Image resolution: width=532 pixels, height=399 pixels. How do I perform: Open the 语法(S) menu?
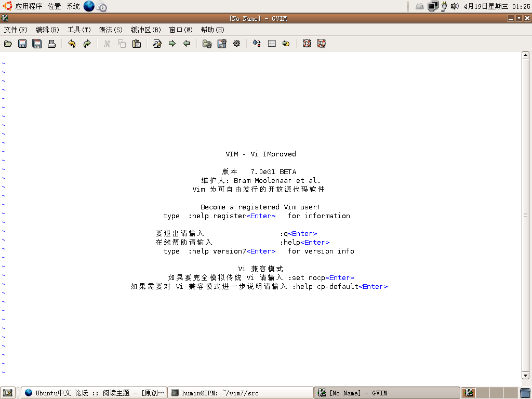click(111, 30)
